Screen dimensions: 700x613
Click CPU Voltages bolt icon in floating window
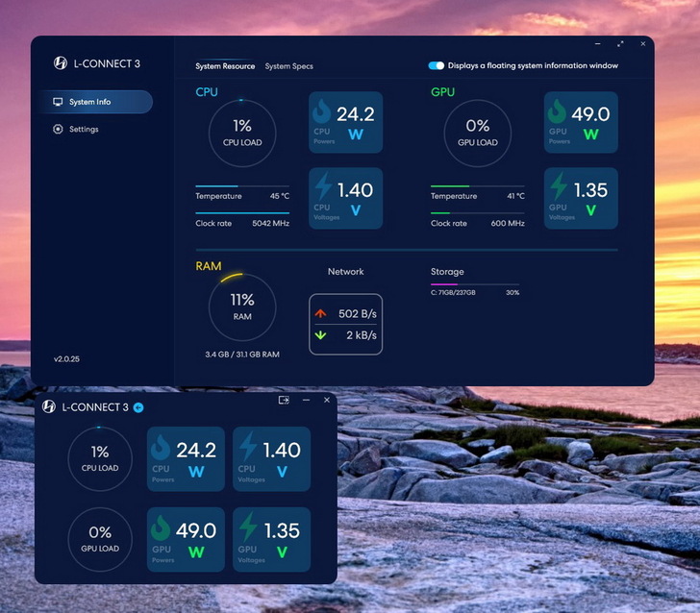[x=248, y=446]
